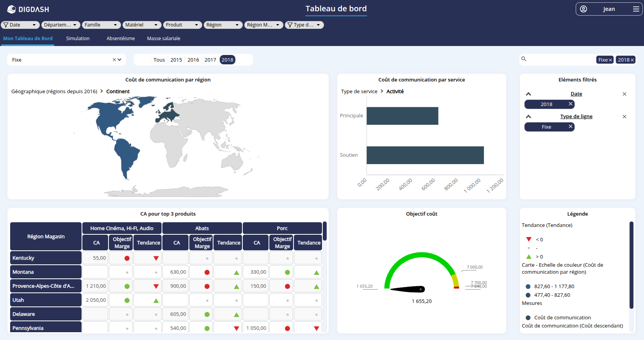Click the user profile icon

584,9
